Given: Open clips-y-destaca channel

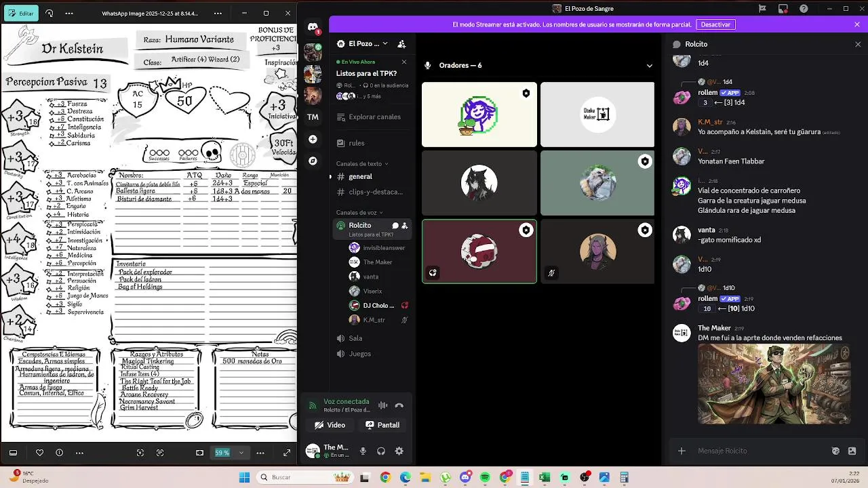Looking at the screenshot, I should point(371,192).
